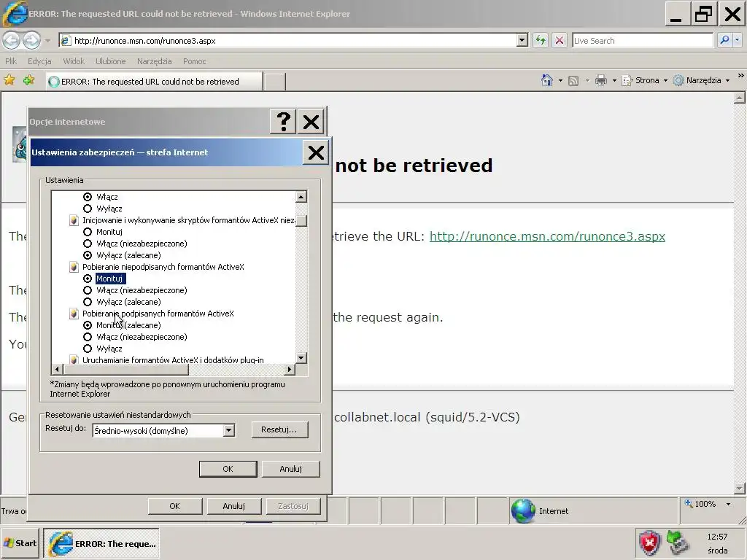
Task: Open a new blank tab
Action: click(275, 82)
